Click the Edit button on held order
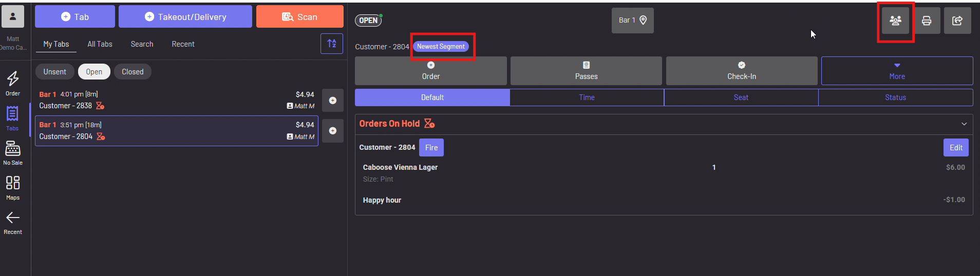980x276 pixels. tap(956, 148)
